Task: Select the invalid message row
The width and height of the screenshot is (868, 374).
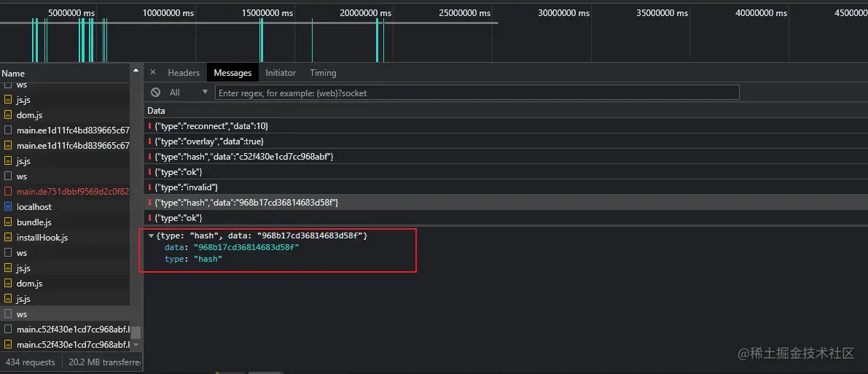Action: point(506,187)
